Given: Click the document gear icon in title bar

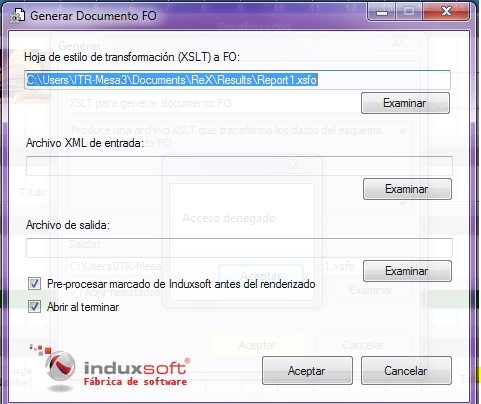Looking at the screenshot, I should click(x=17, y=16).
